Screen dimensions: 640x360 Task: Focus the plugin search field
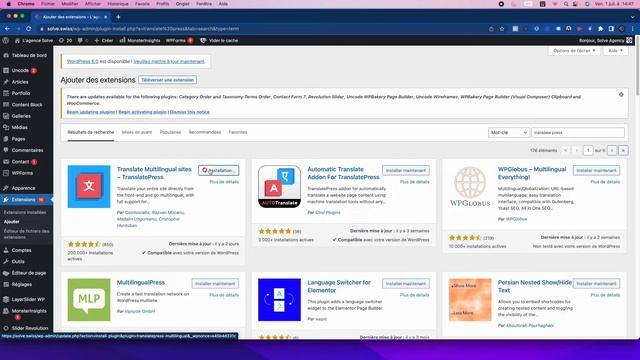(x=578, y=133)
